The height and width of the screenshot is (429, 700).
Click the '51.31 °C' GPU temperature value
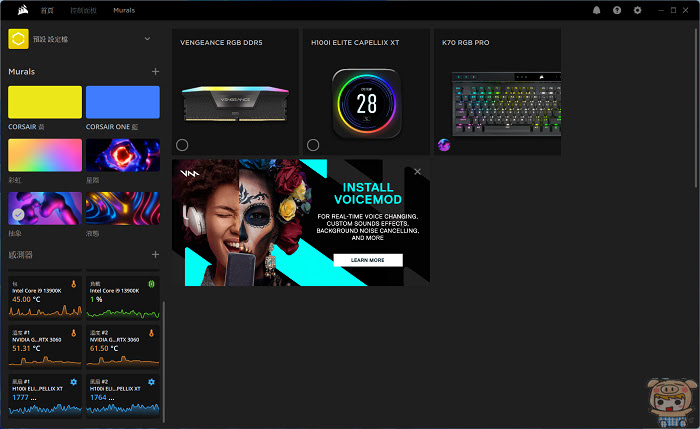pos(26,348)
